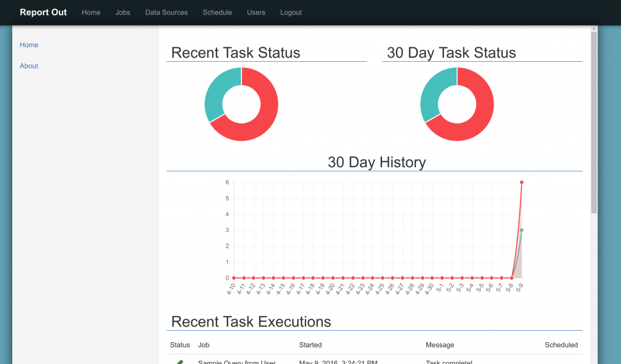Switch to the Schedule section
The height and width of the screenshot is (364, 621).
pos(217,12)
